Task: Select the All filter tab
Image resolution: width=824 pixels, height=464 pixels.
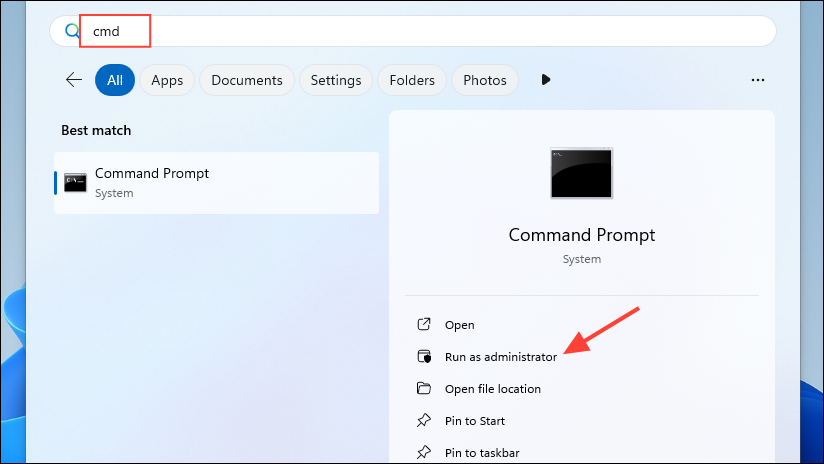Action: (x=115, y=80)
